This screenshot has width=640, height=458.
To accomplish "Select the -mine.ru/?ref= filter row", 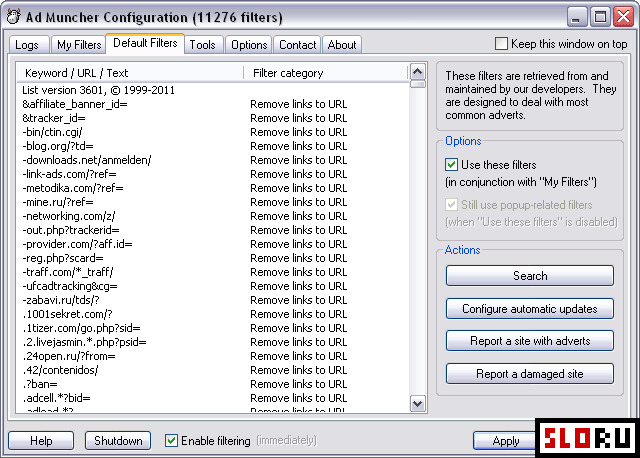I will pos(212,202).
